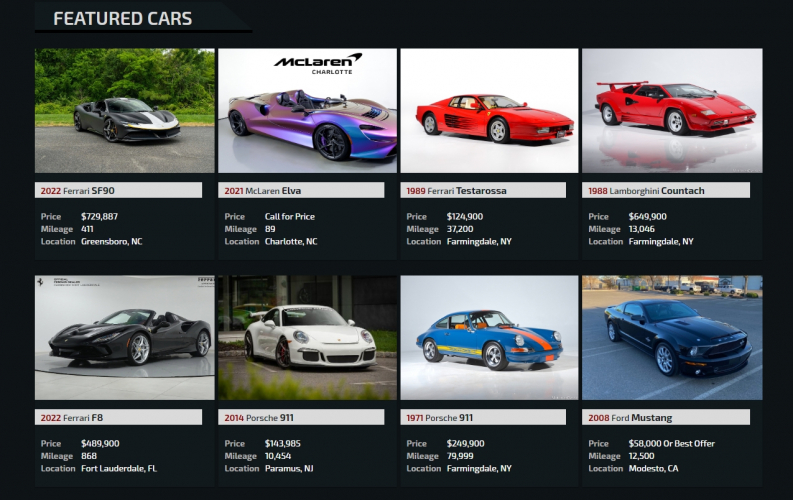Click the 868 mileage value

point(89,456)
